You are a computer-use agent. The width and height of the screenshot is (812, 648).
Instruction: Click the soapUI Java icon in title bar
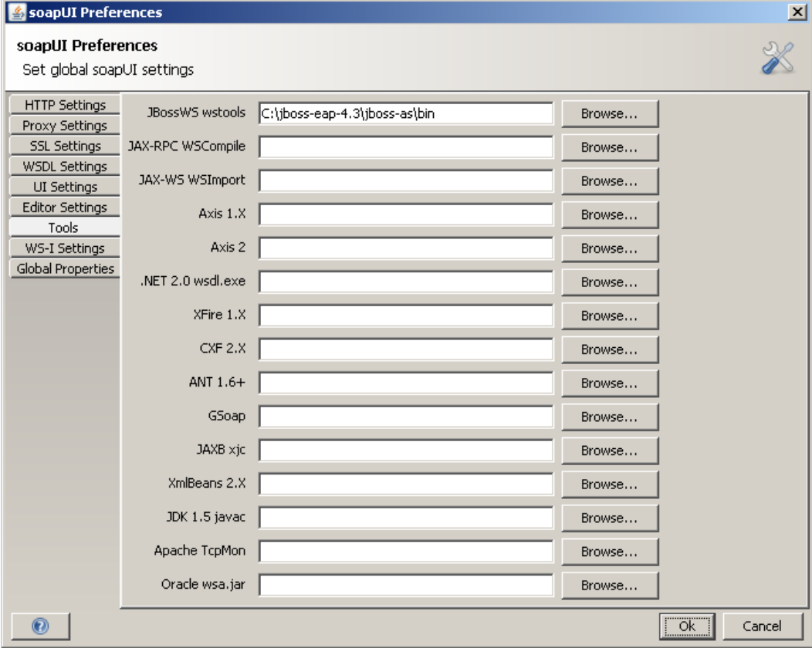click(x=17, y=12)
